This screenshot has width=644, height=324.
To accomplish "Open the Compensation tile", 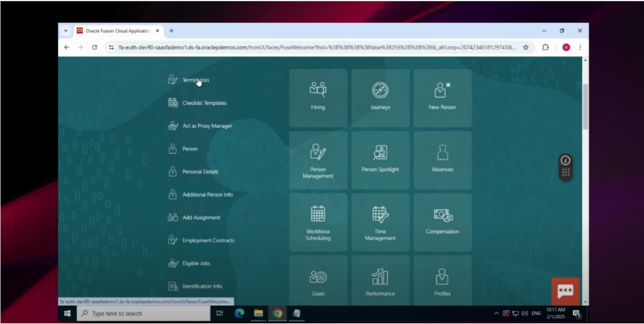I will click(443, 222).
